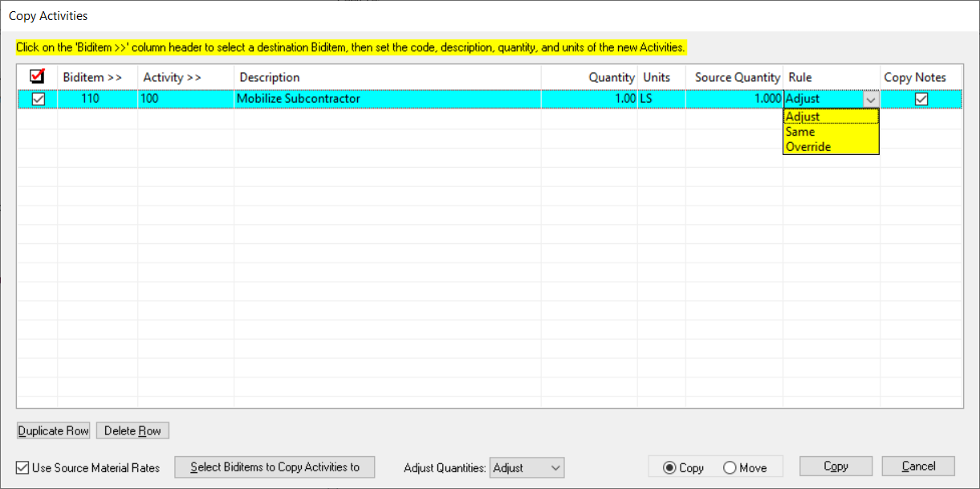Click the Rule dropdown arrow on the highlighted row
Screen dimensions: 980x489
[872, 98]
